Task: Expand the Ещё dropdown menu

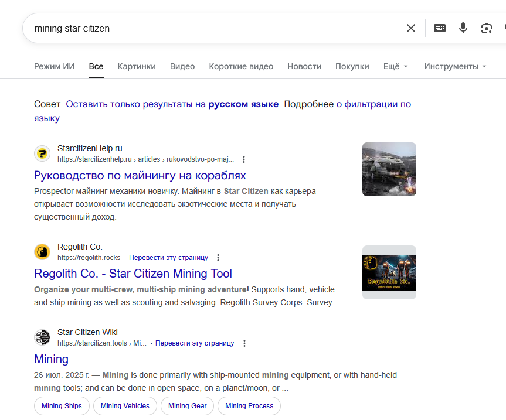Action: (x=395, y=66)
